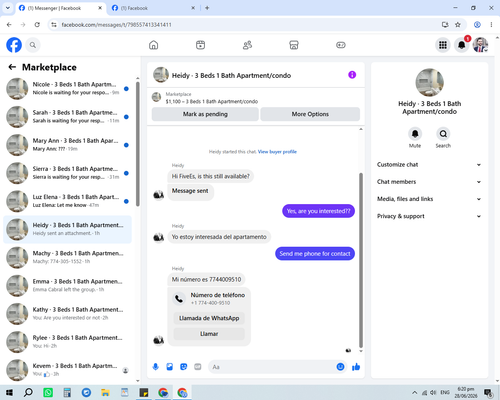Click the More Options button
This screenshot has height=400, width=500.
click(310, 114)
